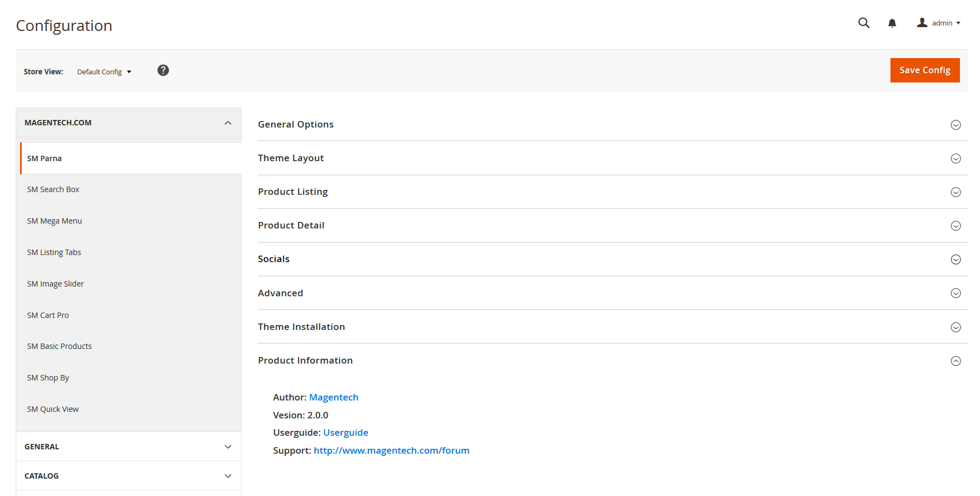The height and width of the screenshot is (496, 980).
Task: Open SM Search Box settings
Action: tap(131, 189)
